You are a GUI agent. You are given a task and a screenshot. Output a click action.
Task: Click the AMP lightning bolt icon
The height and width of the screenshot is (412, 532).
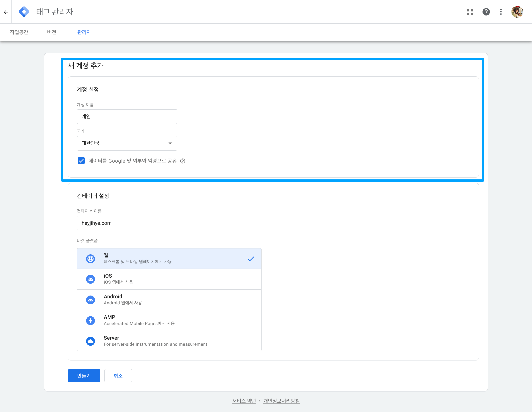click(90, 320)
